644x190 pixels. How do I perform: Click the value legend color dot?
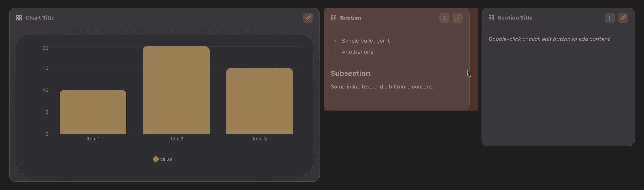(156, 159)
